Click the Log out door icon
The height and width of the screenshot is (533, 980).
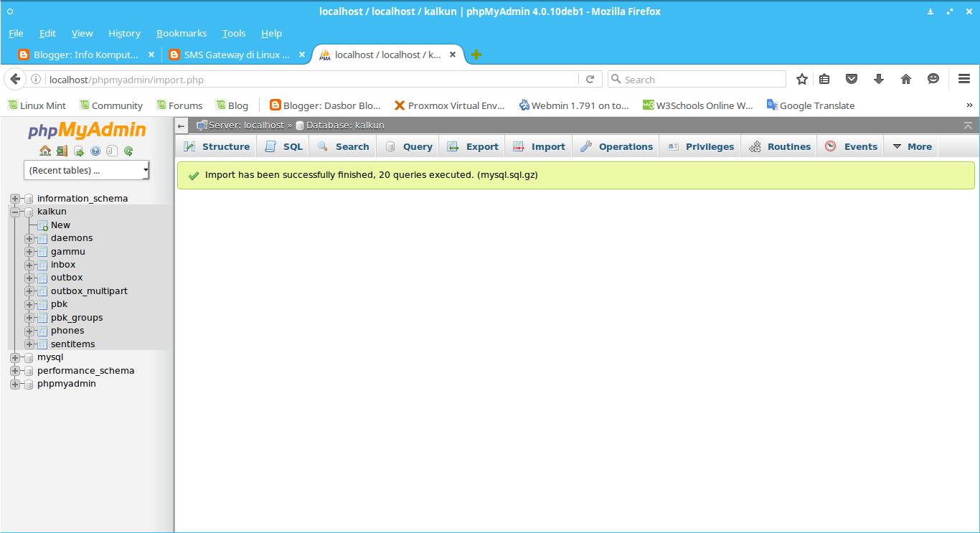tap(62, 151)
